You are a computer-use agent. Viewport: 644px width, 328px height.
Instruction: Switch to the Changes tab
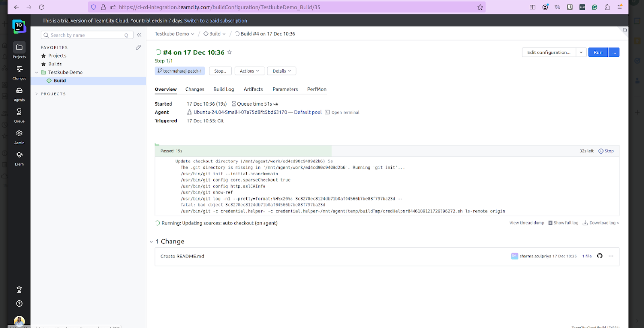pos(195,89)
